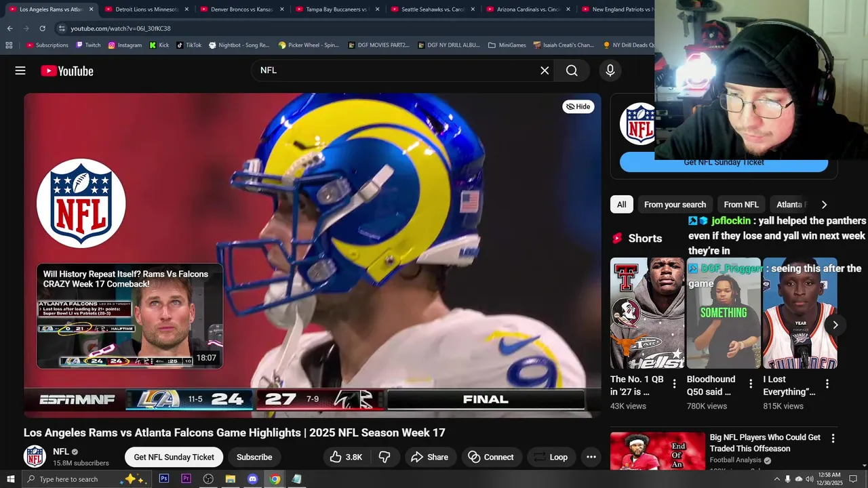Open the Kick bookmark
This screenshot has width=868, height=488.
tap(159, 45)
